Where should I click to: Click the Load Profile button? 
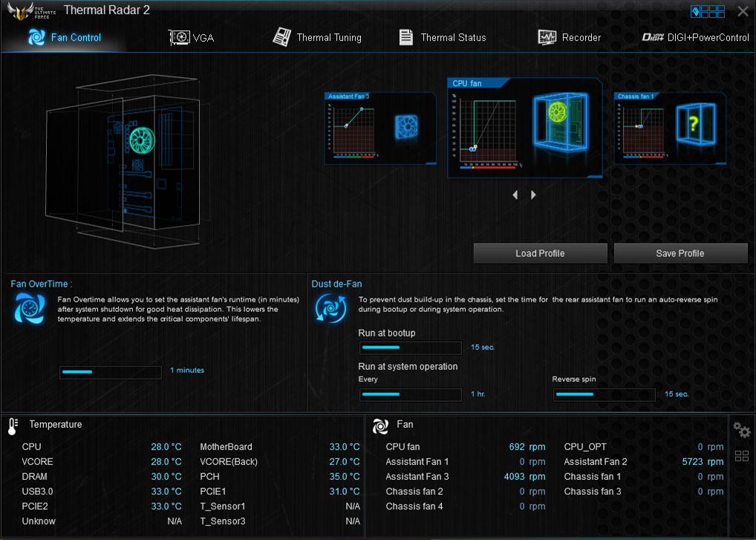tap(540, 253)
